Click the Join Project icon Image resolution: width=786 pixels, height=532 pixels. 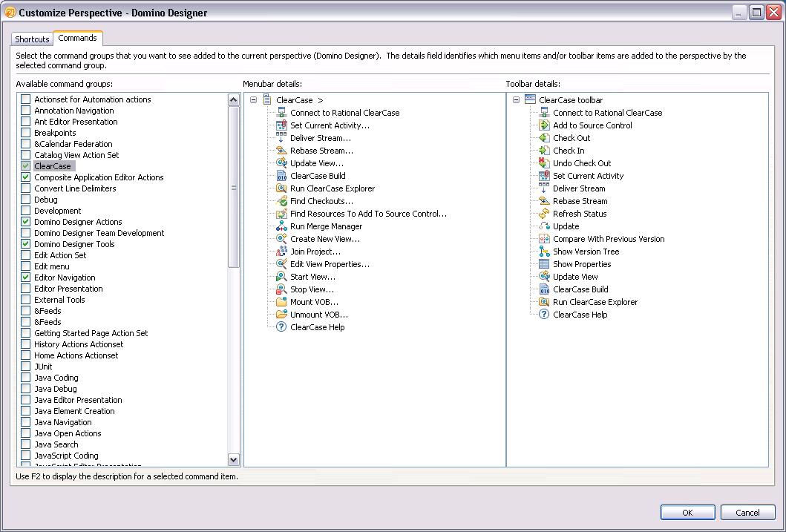tap(281, 252)
